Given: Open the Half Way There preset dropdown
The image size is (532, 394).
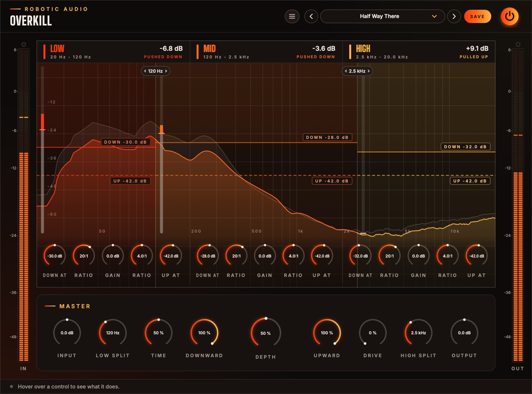Looking at the screenshot, I should coord(382,16).
